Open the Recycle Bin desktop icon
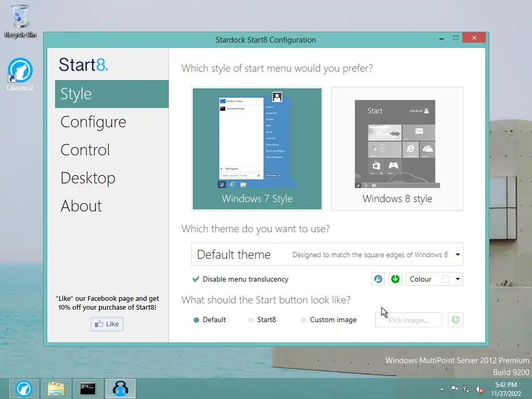This screenshot has height=399, width=532. tap(20, 21)
